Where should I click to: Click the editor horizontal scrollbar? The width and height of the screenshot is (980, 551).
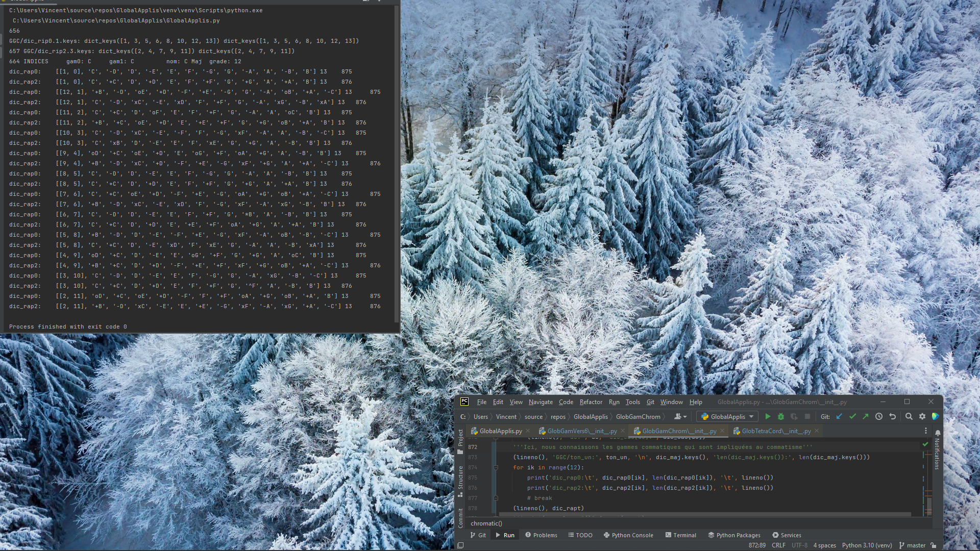coord(704,514)
